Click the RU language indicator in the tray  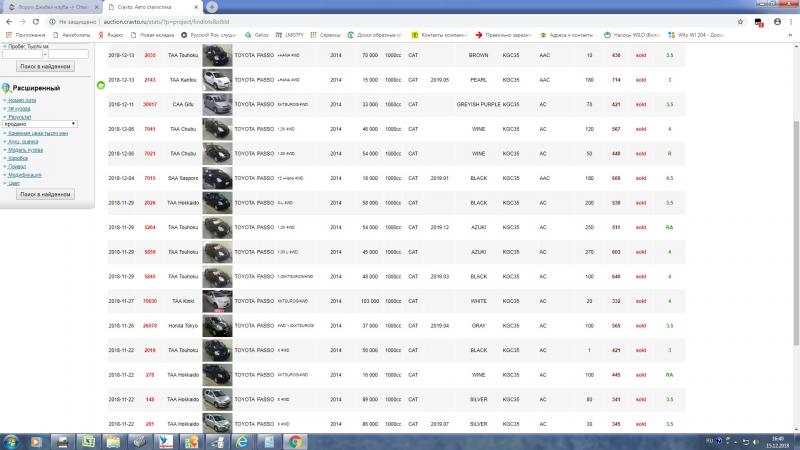pos(709,441)
